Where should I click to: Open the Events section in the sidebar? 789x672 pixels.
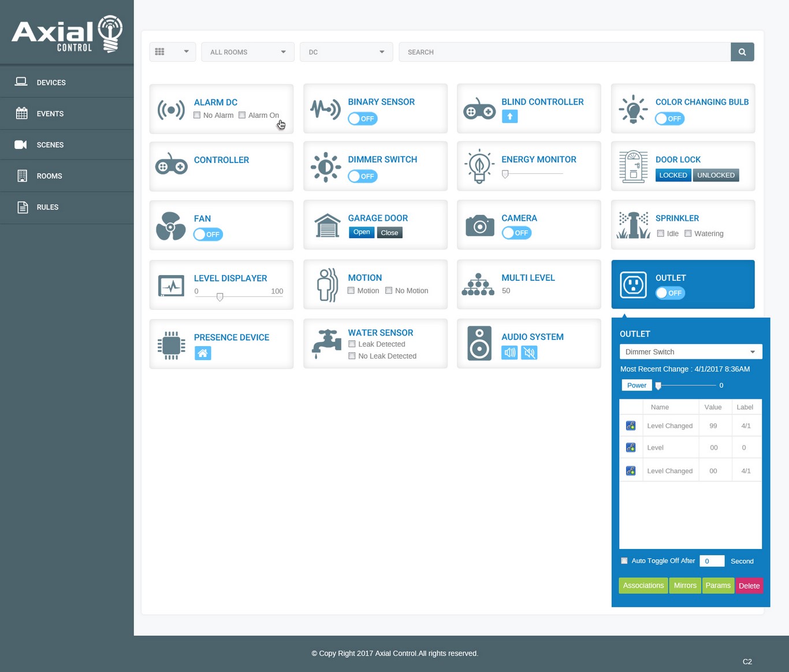tap(21, 113)
